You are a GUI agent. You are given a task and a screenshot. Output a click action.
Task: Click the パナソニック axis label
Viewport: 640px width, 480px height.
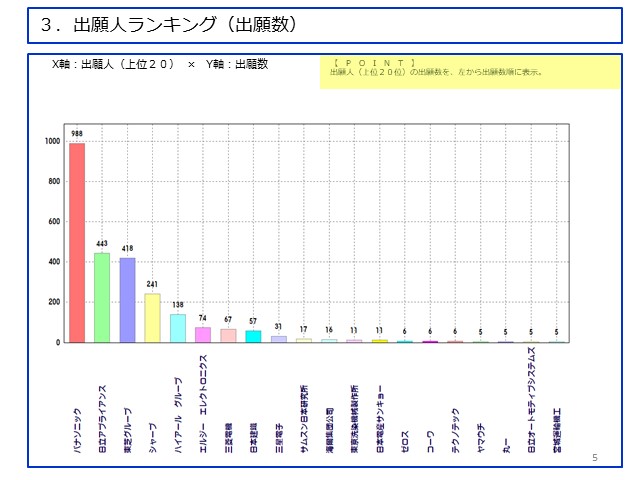[77, 430]
